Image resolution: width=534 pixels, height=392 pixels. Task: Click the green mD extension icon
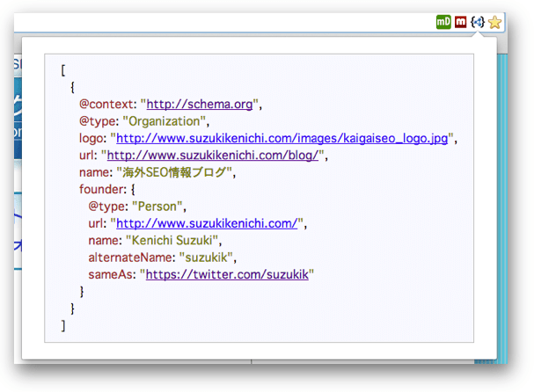coord(443,22)
